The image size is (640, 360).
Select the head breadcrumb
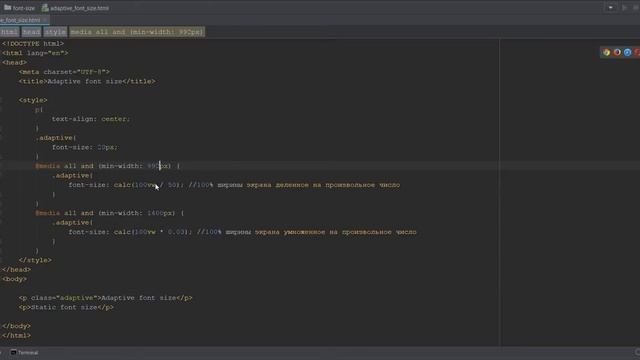click(31, 32)
